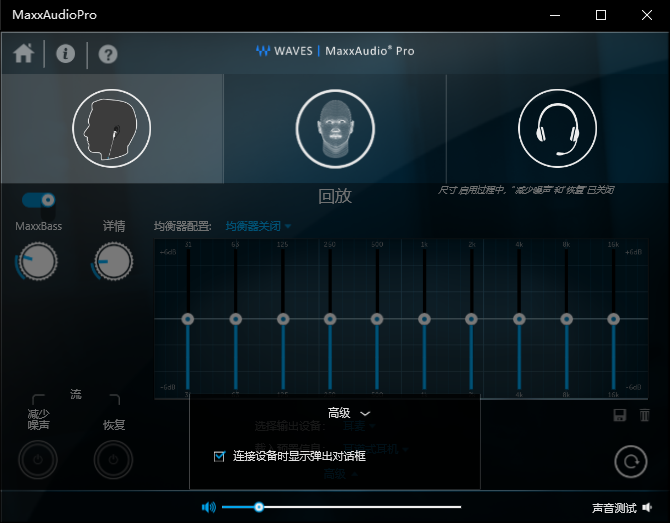
Task: Go to the Home icon
Action: 24,54
